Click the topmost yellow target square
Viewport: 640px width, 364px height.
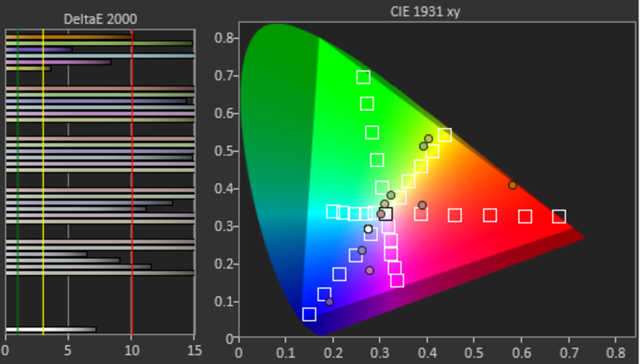tap(445, 135)
